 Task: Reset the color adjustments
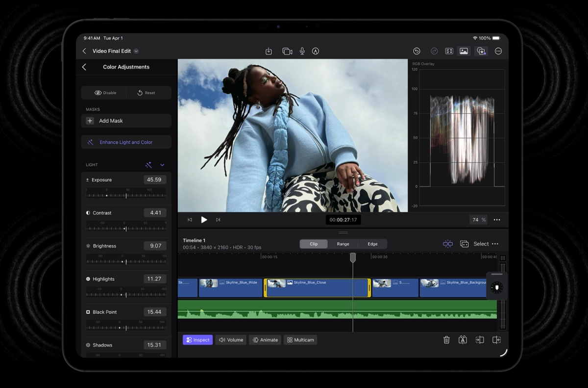[x=148, y=93]
